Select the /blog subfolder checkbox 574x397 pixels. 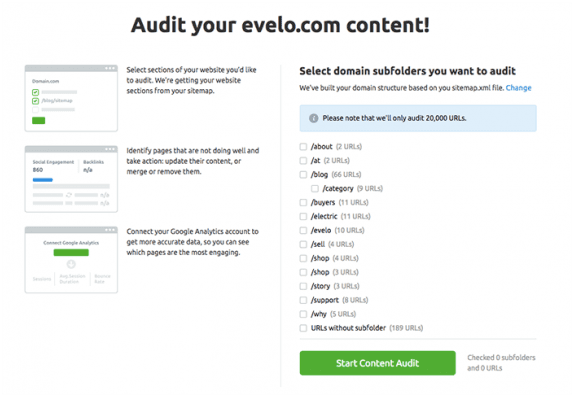pyautogui.click(x=303, y=175)
